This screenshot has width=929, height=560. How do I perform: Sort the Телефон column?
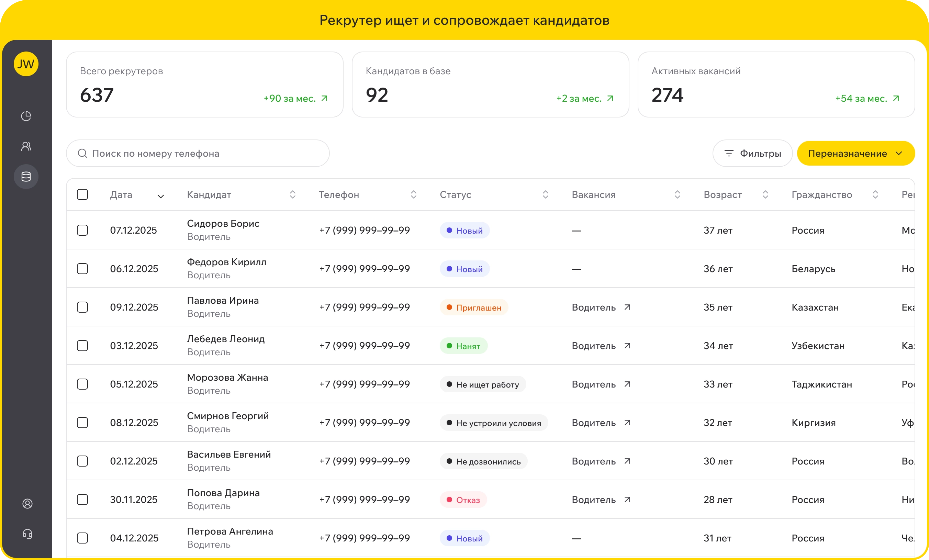414,194
